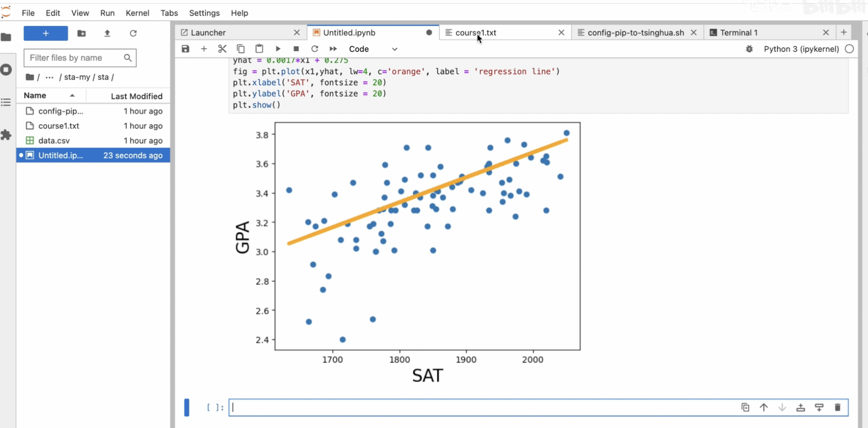Image resolution: width=868 pixels, height=428 pixels.
Task: Open the extension manager puzzle icon
Action: click(6, 135)
